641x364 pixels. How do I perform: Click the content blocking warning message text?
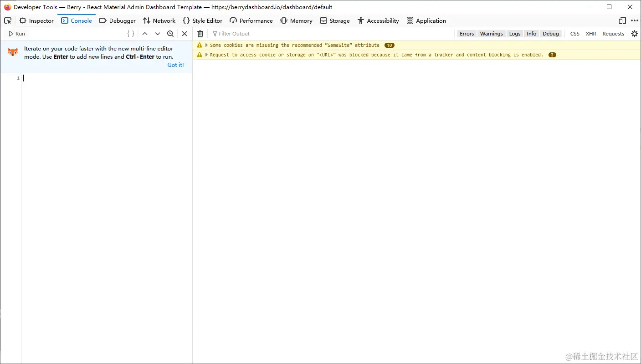point(377,55)
